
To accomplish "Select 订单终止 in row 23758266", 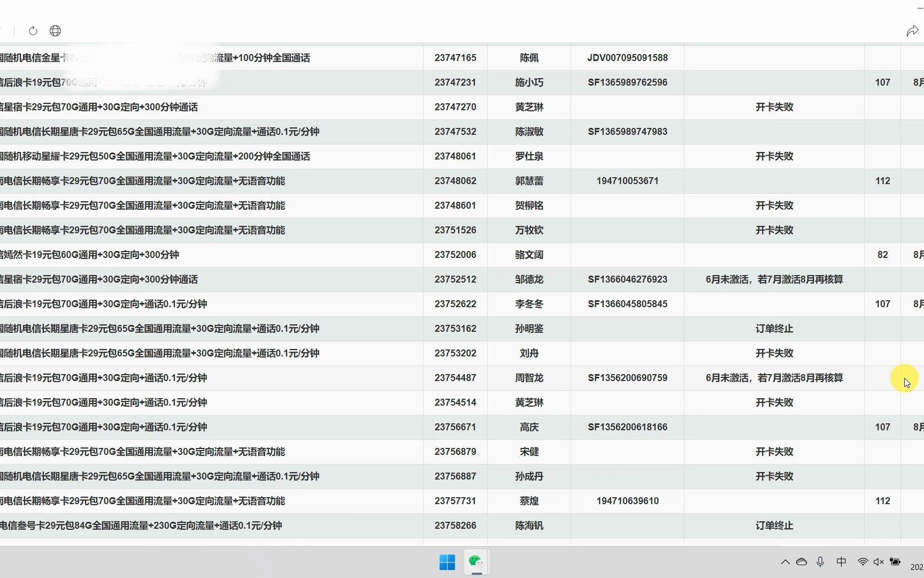I will pyautogui.click(x=774, y=526).
